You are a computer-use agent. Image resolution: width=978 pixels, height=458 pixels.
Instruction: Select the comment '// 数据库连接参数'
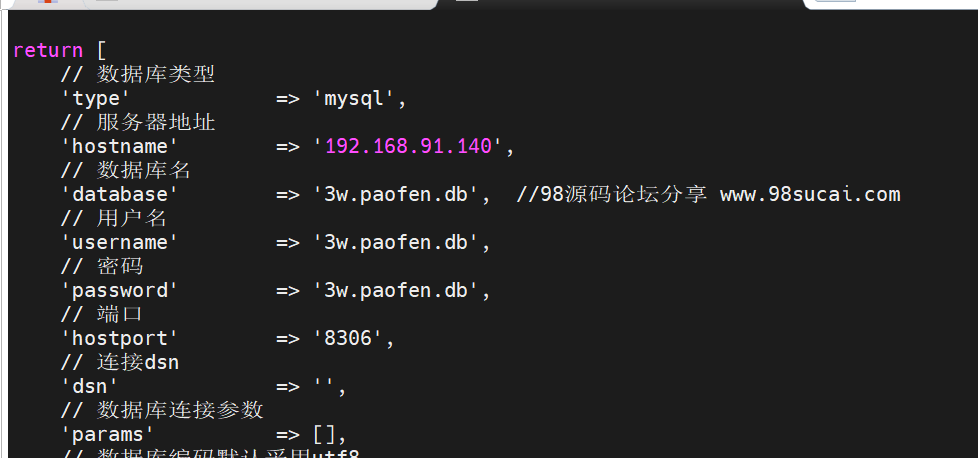point(162,411)
